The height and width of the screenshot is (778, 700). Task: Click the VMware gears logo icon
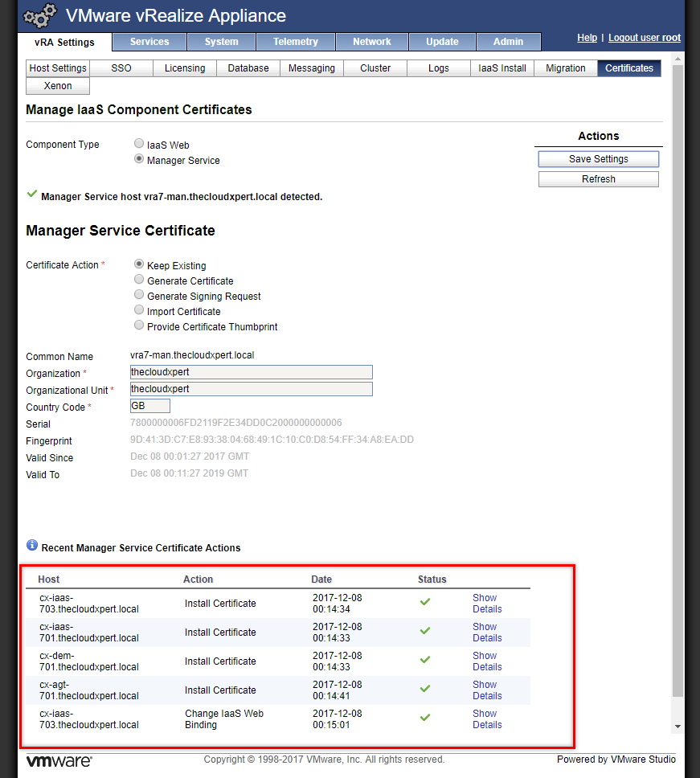(39, 16)
